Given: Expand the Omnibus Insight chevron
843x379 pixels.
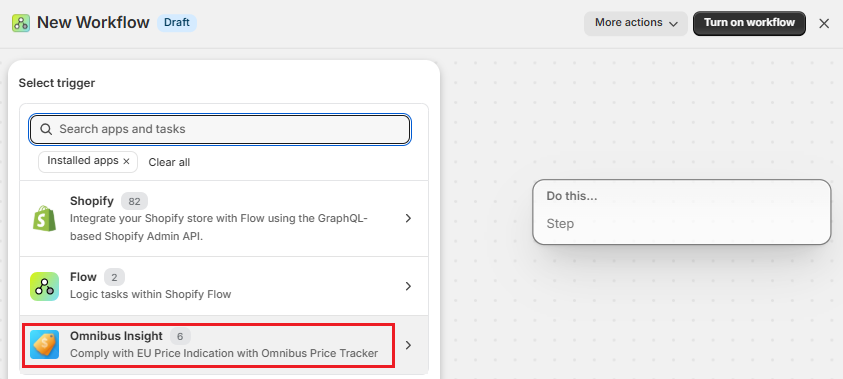Looking at the screenshot, I should coord(408,345).
